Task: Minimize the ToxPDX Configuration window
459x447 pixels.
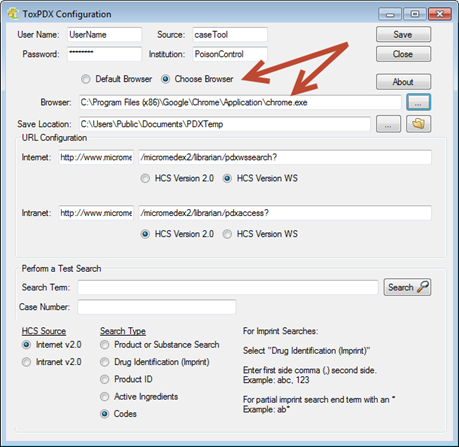Action: point(390,14)
